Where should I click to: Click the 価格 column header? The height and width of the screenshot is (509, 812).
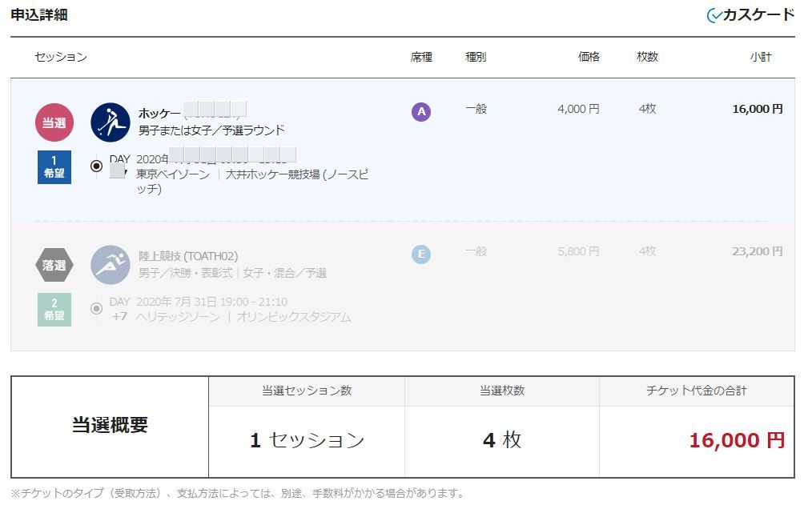(589, 57)
